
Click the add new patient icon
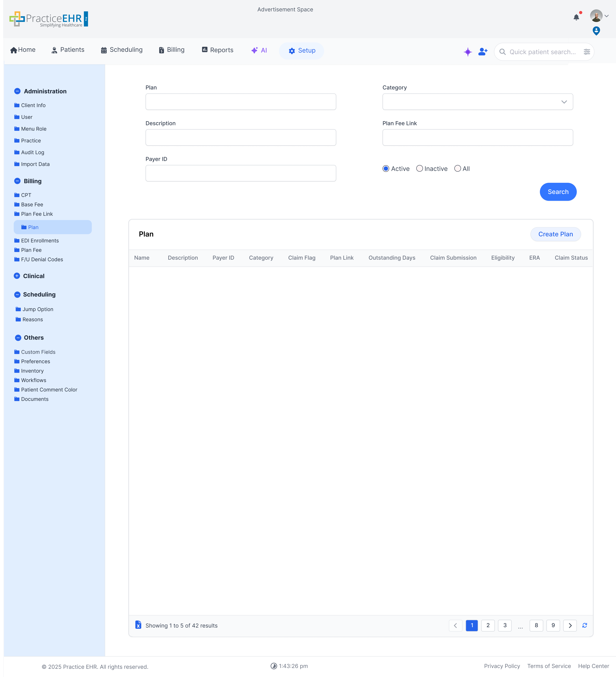tap(483, 52)
